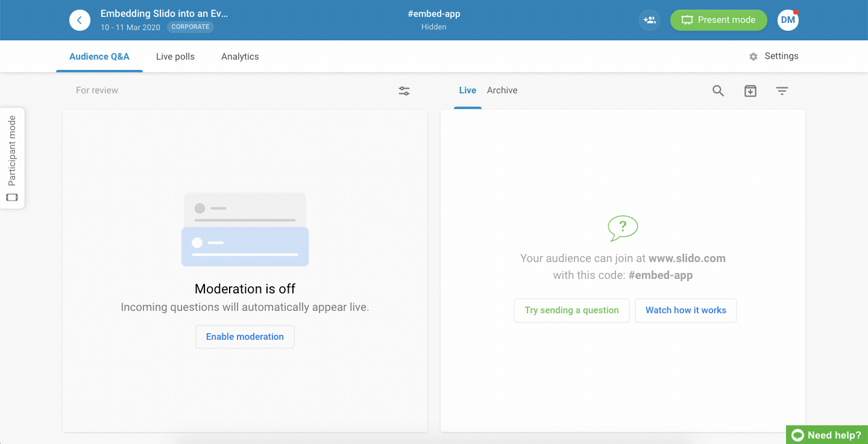Switch to the Live polls tab
Screen dimensions: 868x444
click(x=175, y=57)
